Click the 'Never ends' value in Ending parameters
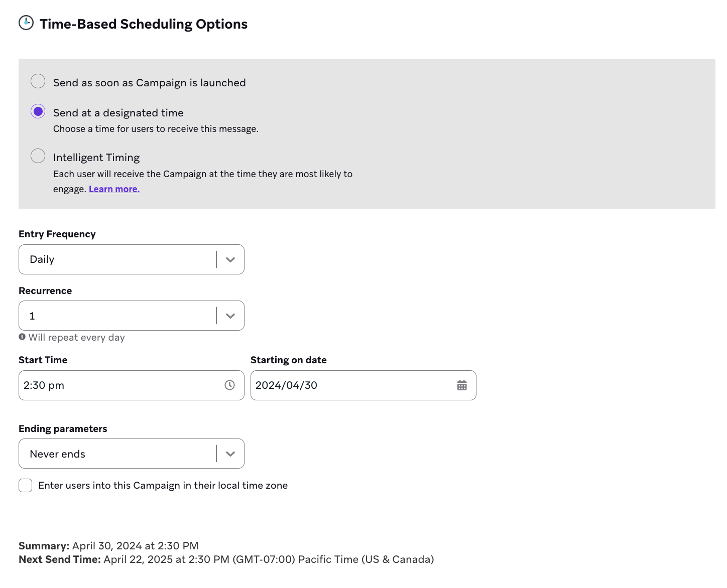Viewport: 727px width, 588px height. pyautogui.click(x=58, y=454)
